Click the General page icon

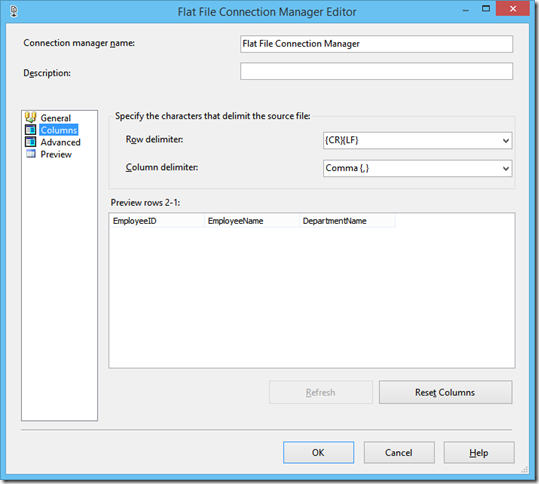(x=31, y=118)
